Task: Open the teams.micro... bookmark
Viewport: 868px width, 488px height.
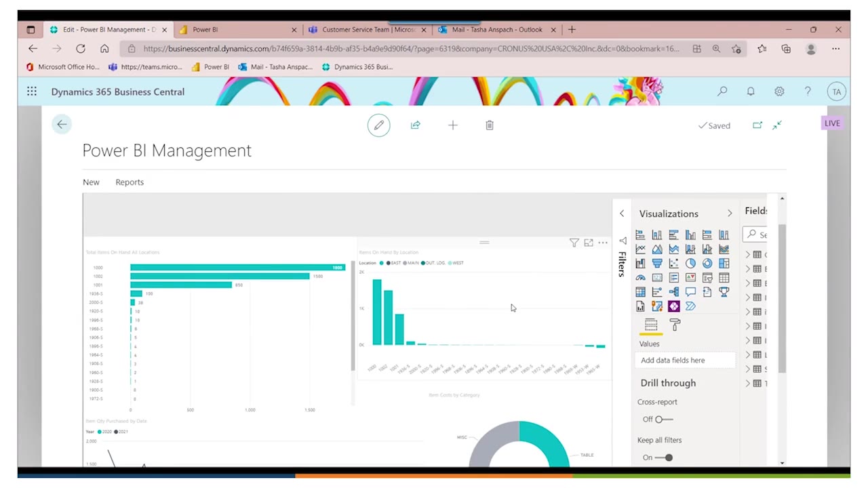Action: pos(146,67)
